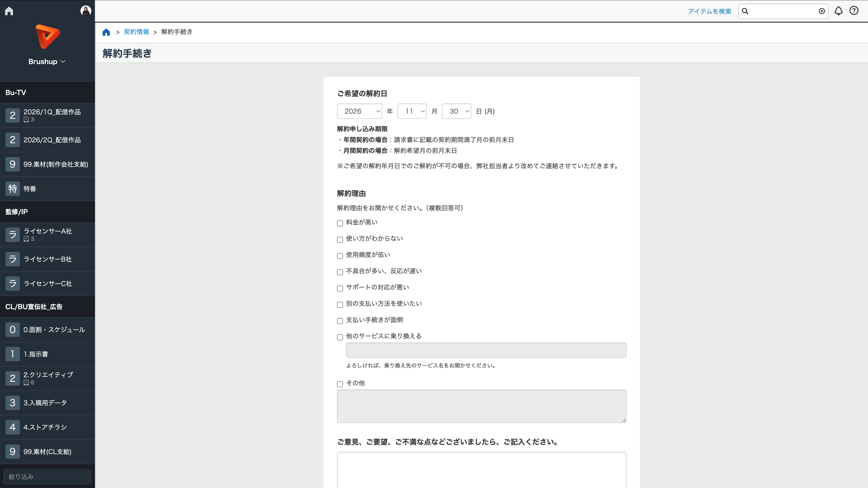Viewport: 868px width, 488px height.
Task: Open the cancellation year dropdown
Action: pos(360,111)
